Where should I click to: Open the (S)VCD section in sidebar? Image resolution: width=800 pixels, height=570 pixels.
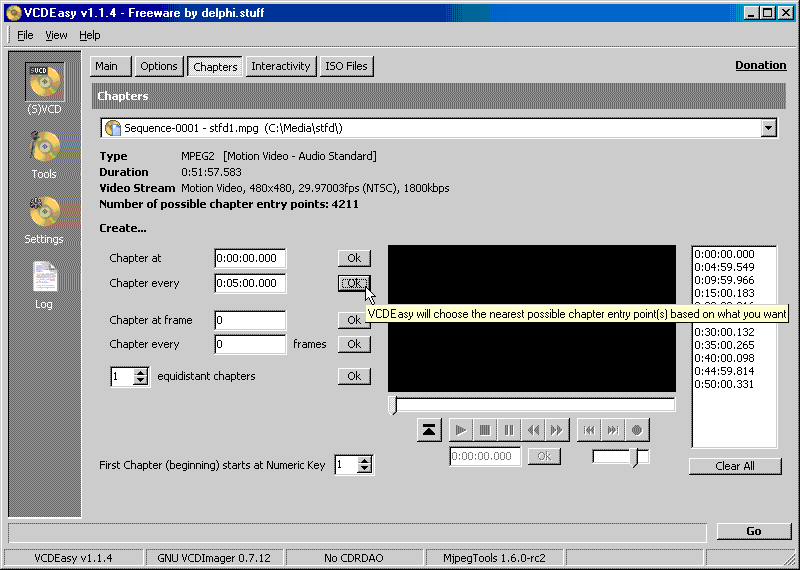point(45,82)
